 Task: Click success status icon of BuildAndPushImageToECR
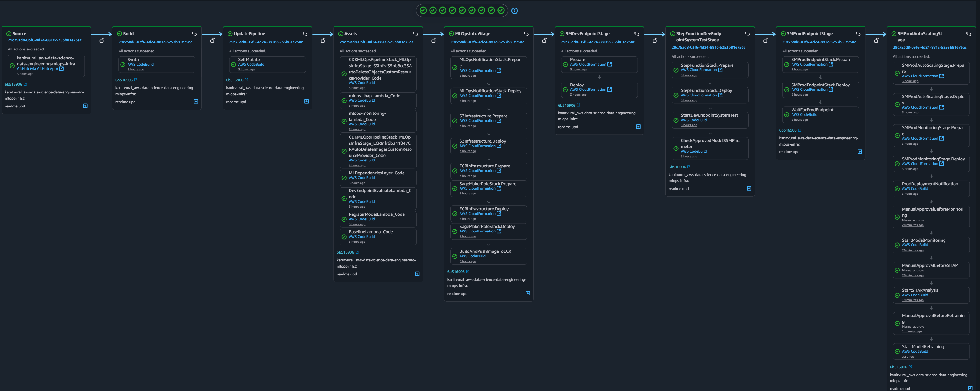[x=455, y=257]
